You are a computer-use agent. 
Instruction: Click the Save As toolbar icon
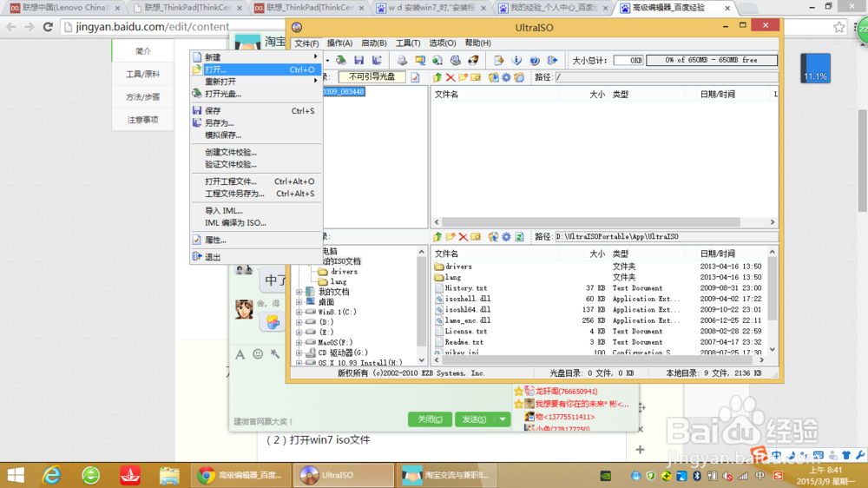click(x=377, y=61)
